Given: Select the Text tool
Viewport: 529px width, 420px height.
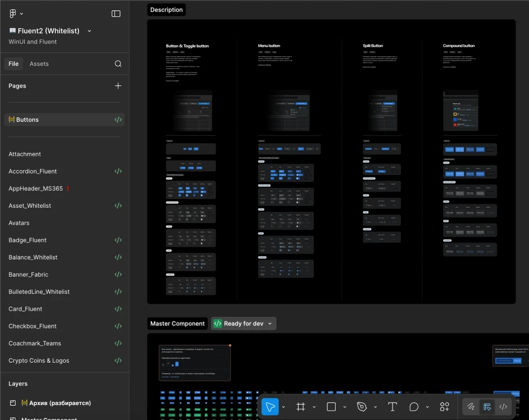Looking at the screenshot, I should point(393,407).
